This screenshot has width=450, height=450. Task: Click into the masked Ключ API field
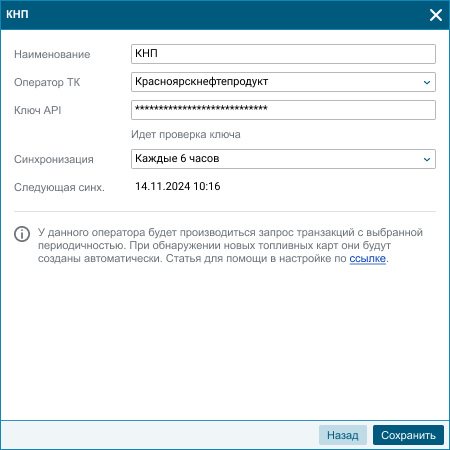point(283,110)
